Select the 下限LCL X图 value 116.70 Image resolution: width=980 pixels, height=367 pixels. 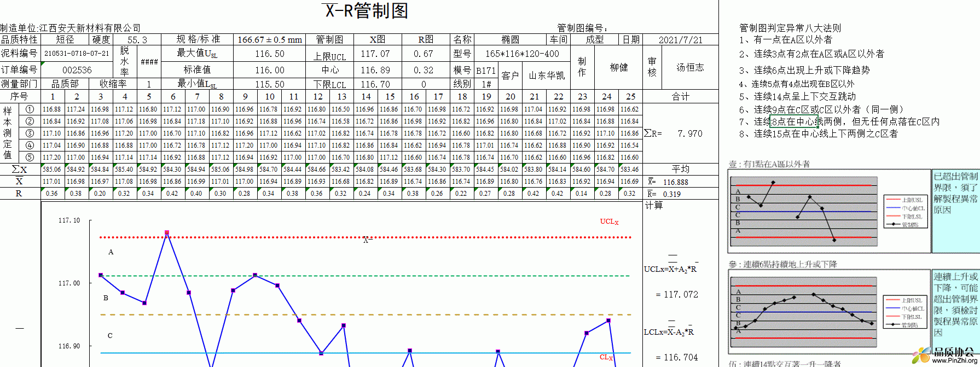click(375, 84)
